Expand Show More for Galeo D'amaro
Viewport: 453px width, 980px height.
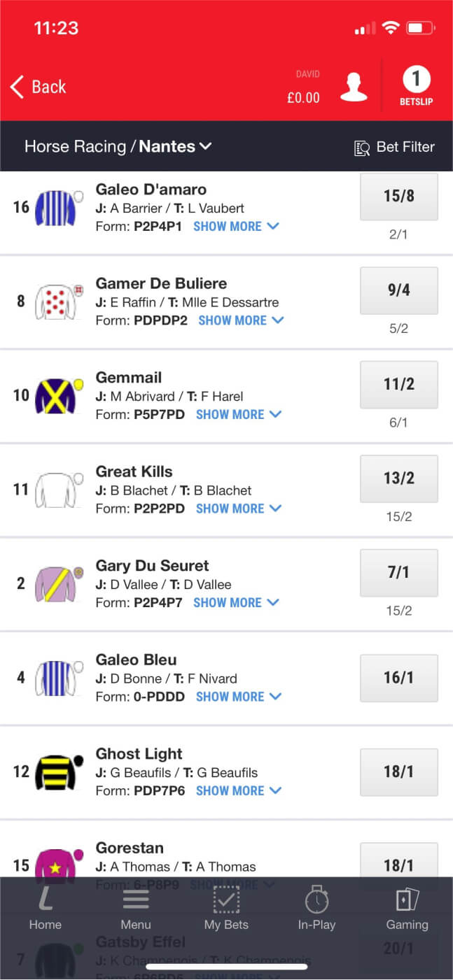(x=236, y=227)
